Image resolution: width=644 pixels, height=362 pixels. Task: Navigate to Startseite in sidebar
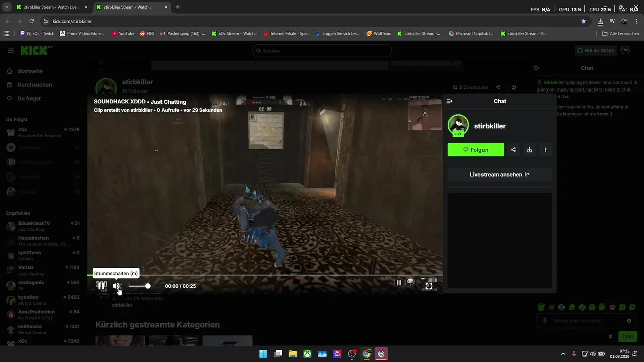tap(30, 72)
